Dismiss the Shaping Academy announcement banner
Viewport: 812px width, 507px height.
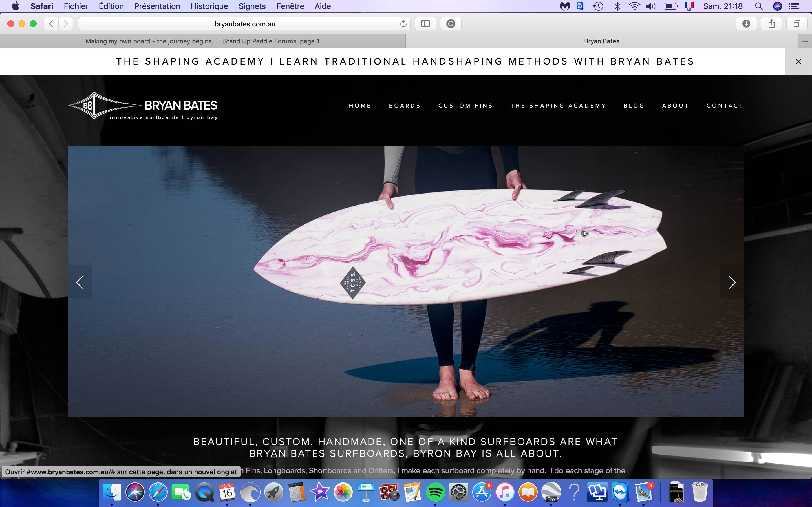point(798,62)
